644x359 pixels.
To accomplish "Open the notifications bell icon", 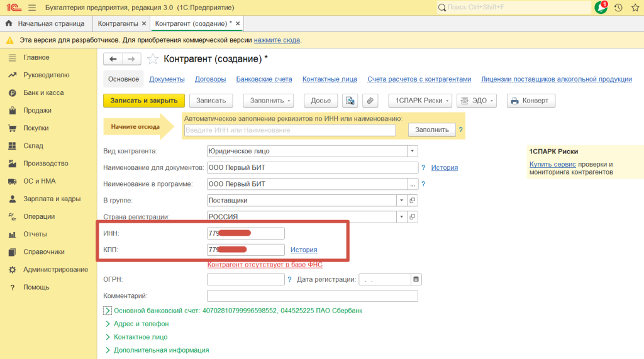I will [x=601, y=8].
